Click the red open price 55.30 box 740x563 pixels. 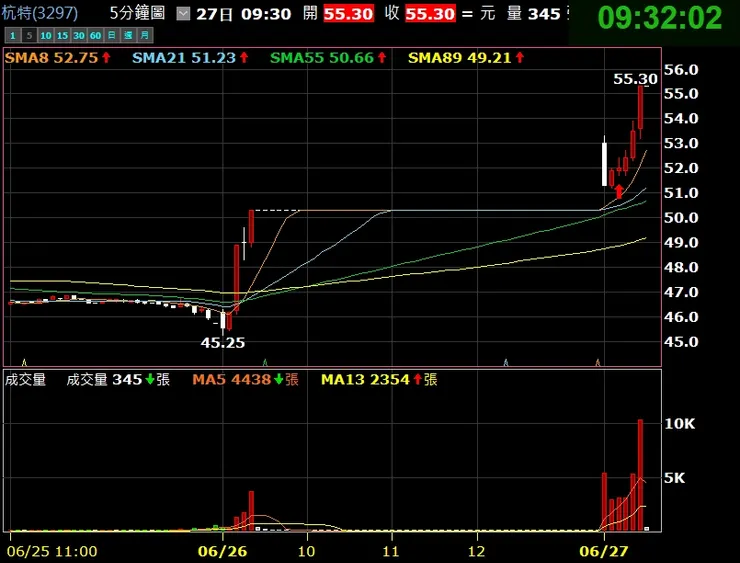(348, 14)
